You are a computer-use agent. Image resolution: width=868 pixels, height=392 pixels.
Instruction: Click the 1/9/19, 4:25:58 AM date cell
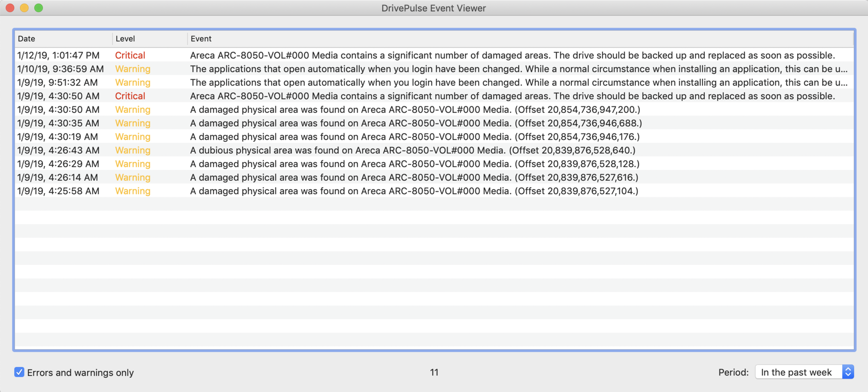point(59,191)
